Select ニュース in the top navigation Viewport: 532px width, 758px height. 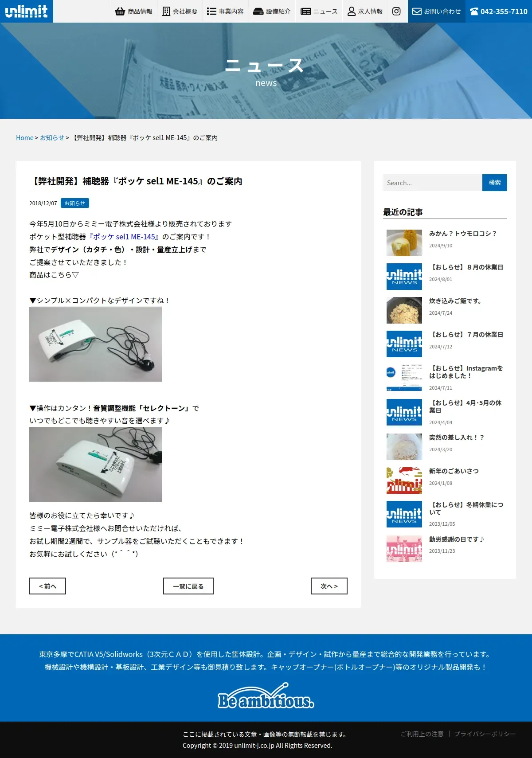pos(319,11)
